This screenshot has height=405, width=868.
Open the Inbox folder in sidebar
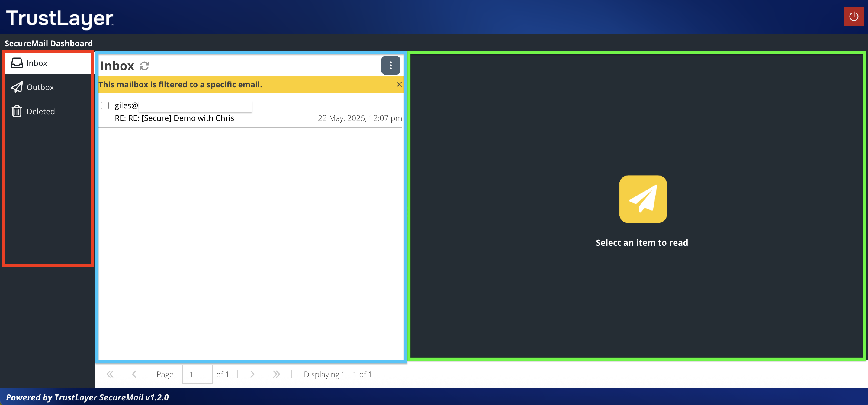point(48,63)
